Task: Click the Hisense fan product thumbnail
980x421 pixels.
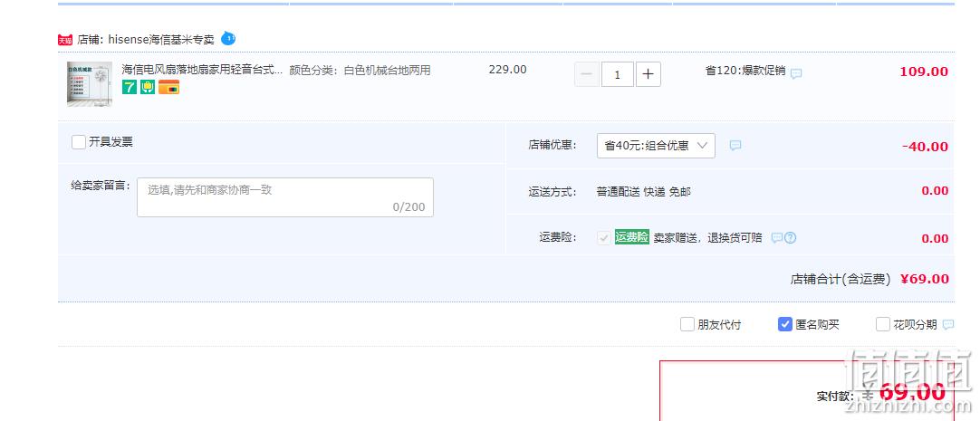Action: (x=90, y=83)
